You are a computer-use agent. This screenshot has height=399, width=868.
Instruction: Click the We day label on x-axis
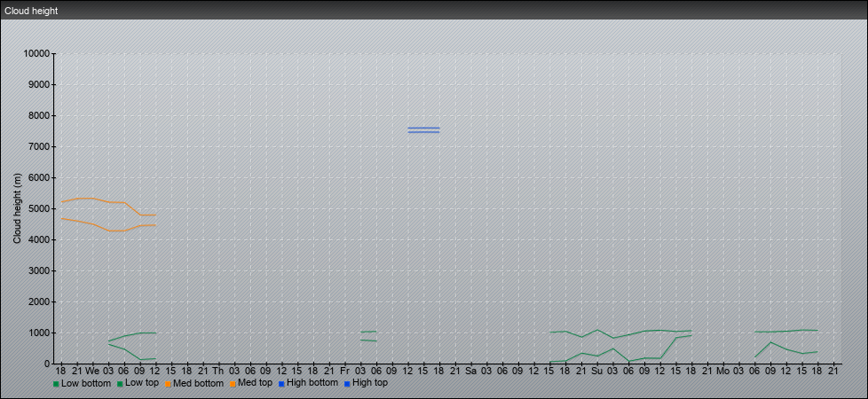click(92, 371)
